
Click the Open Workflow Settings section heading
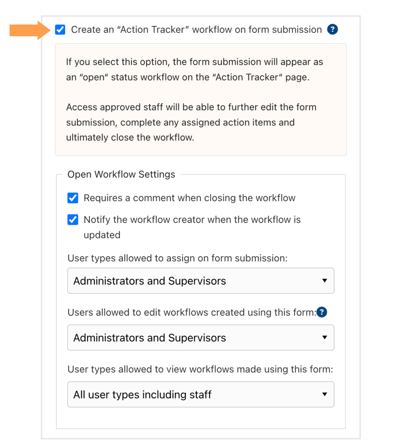tap(121, 174)
